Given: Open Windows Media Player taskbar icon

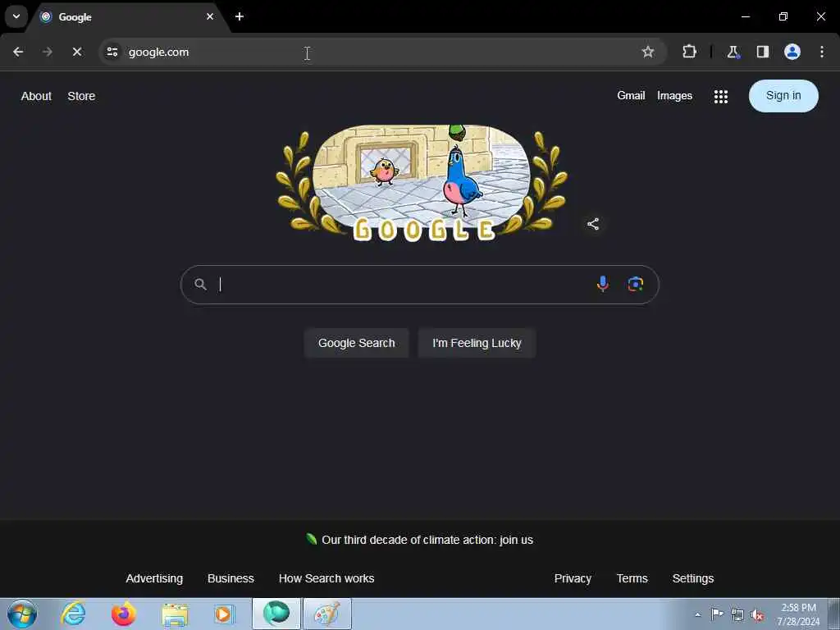Looking at the screenshot, I should (x=225, y=614).
